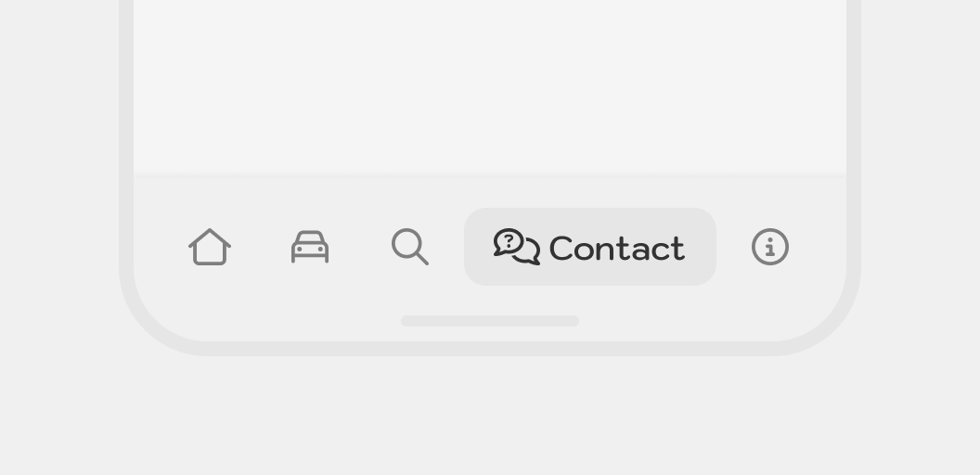Click the divider line above the tab bar
Image resolution: width=980 pixels, height=475 pixels.
click(x=490, y=175)
